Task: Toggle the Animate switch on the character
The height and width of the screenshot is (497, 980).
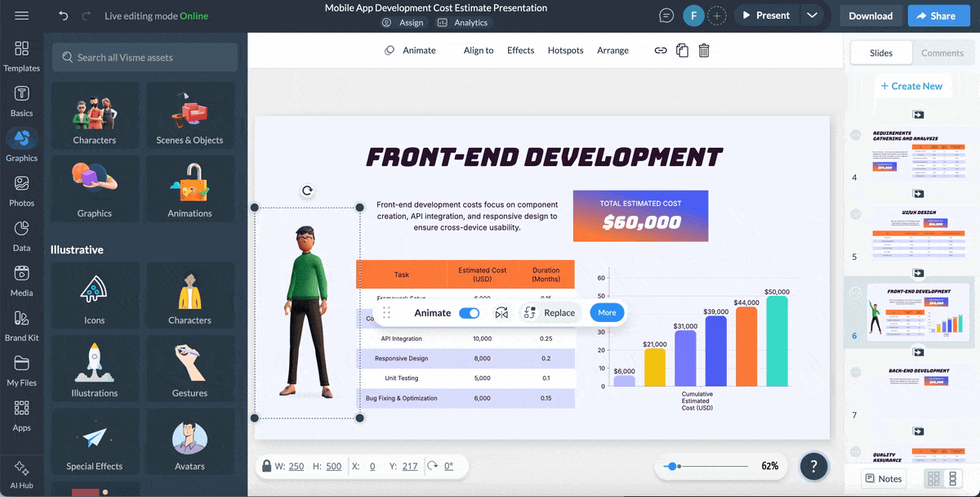Action: coord(468,312)
